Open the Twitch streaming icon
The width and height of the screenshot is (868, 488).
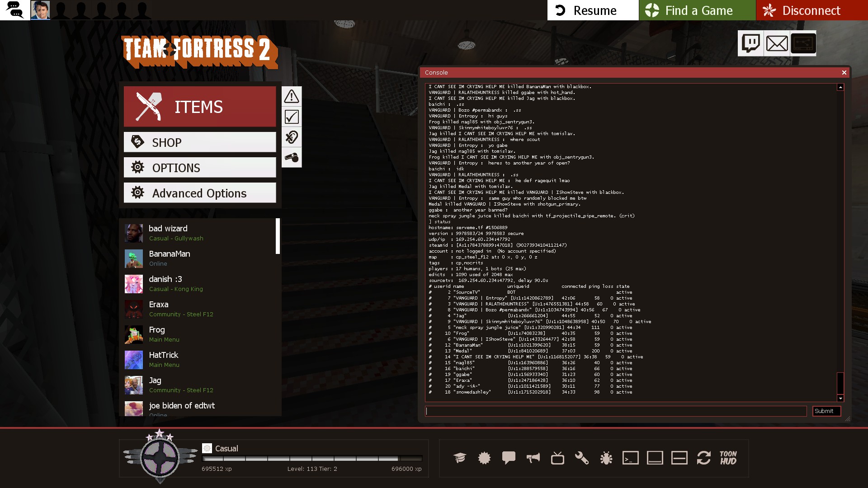[x=751, y=43]
